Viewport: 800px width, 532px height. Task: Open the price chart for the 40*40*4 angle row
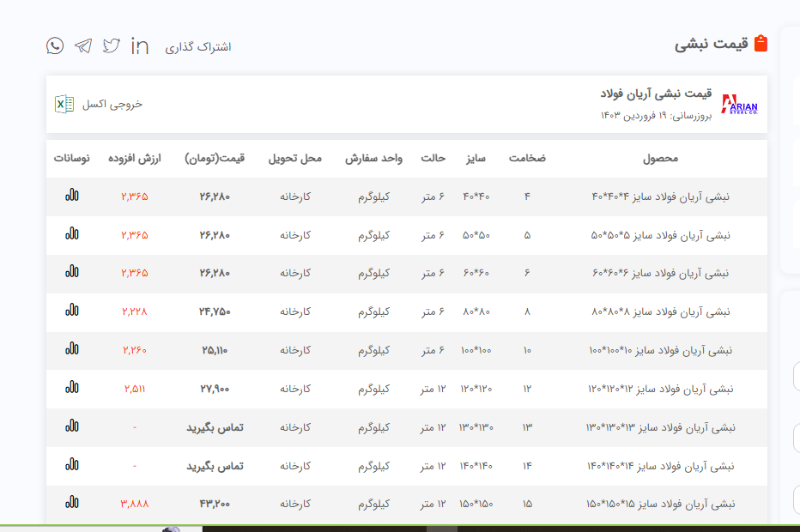(72, 195)
